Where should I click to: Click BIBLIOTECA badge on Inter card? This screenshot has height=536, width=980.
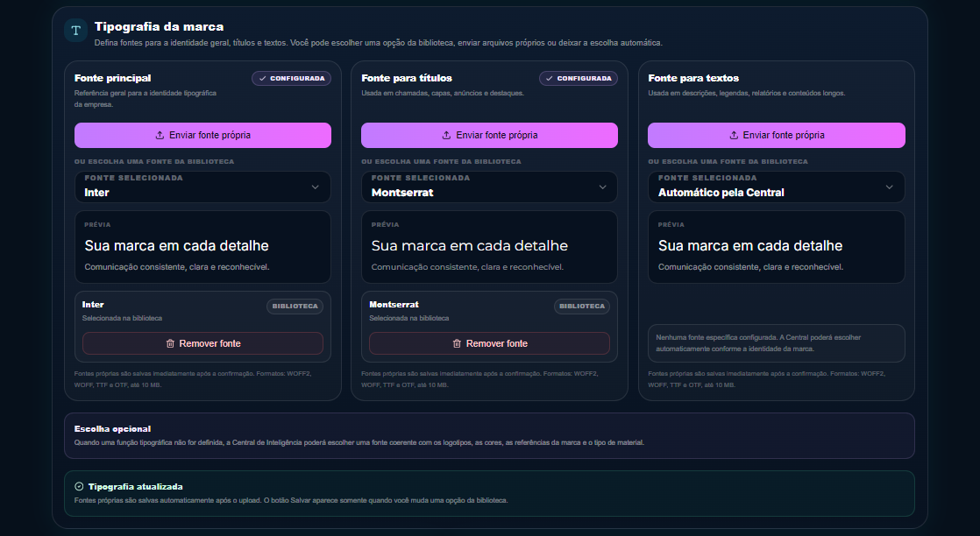295,307
